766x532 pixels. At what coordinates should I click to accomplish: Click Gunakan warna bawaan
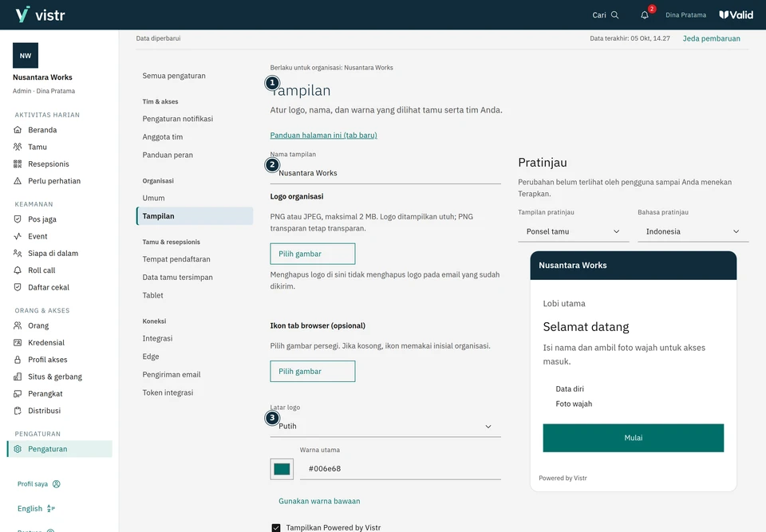[x=319, y=501]
